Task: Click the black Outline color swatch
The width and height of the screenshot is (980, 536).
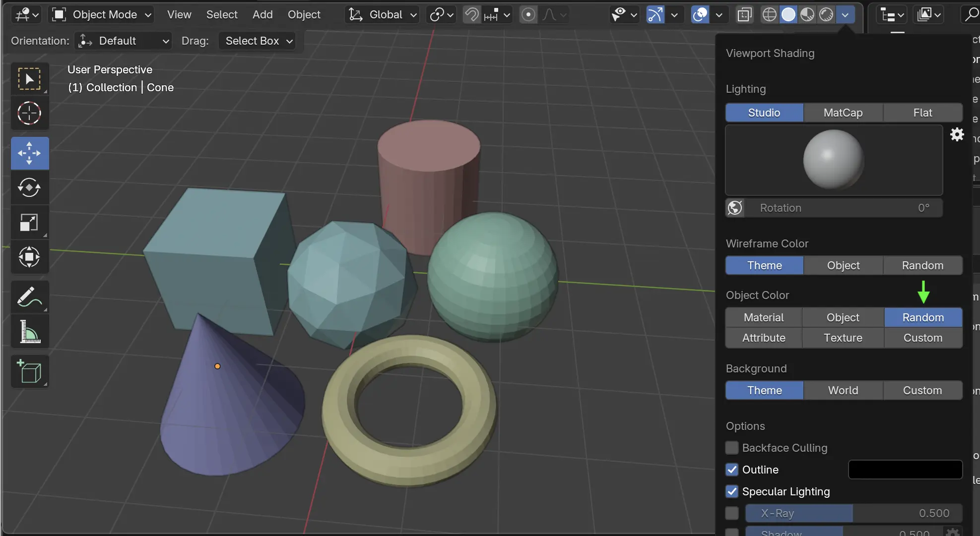Action: [905, 470]
